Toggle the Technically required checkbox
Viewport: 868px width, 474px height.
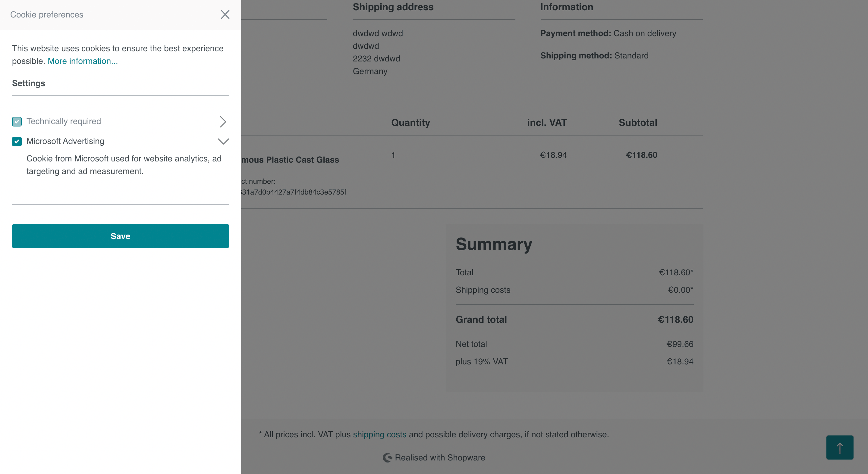(x=17, y=121)
